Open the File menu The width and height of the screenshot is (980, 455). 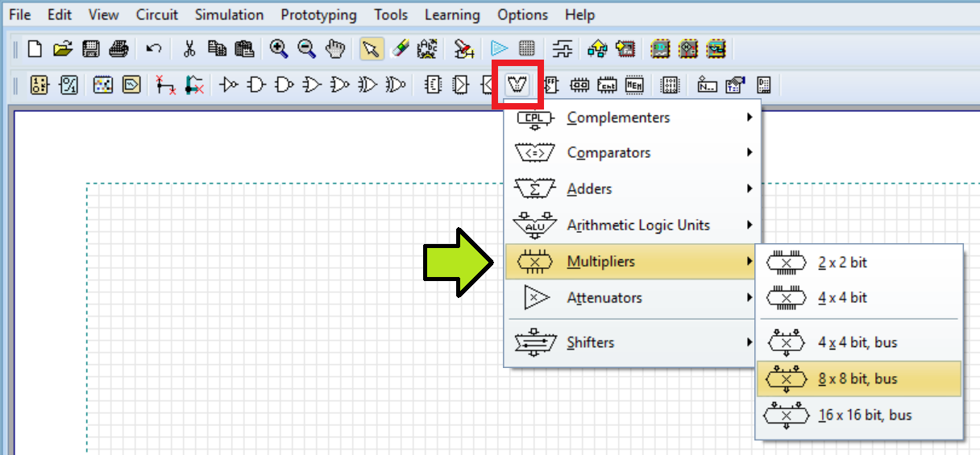(x=19, y=14)
